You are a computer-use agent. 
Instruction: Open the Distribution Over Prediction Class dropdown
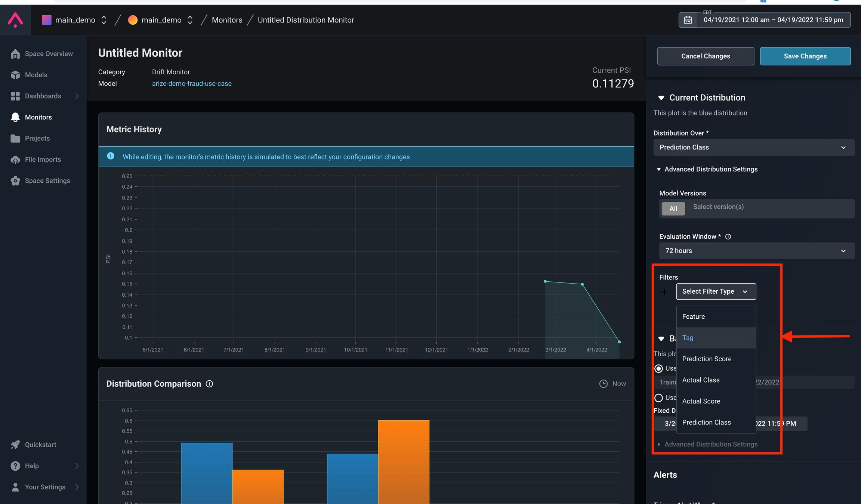coord(753,148)
